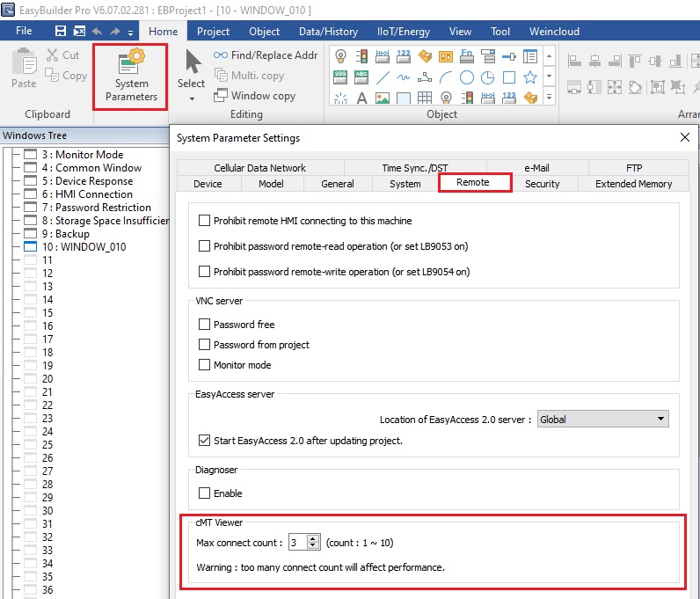
Task: Close the System Parameter Settings dialog
Action: pyautogui.click(x=685, y=137)
